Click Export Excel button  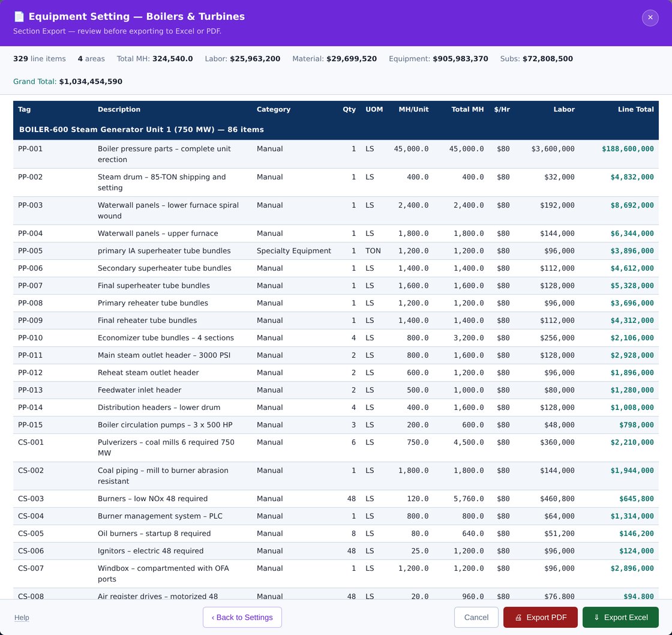(x=620, y=617)
